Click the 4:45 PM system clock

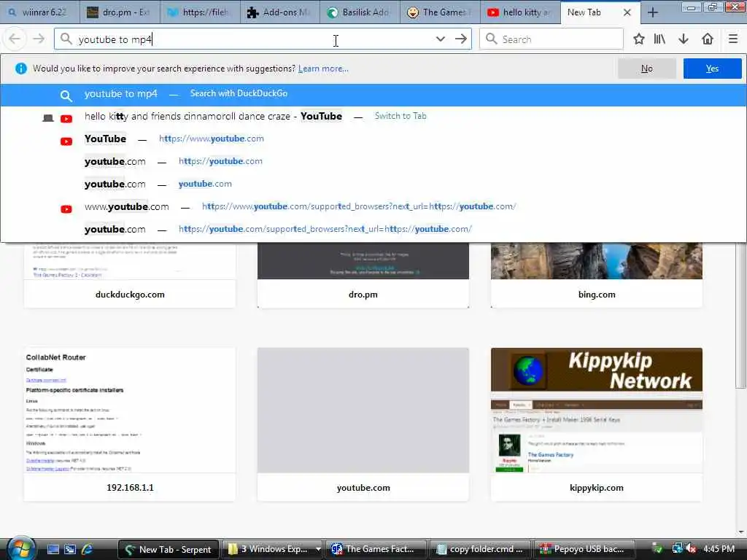(719, 549)
